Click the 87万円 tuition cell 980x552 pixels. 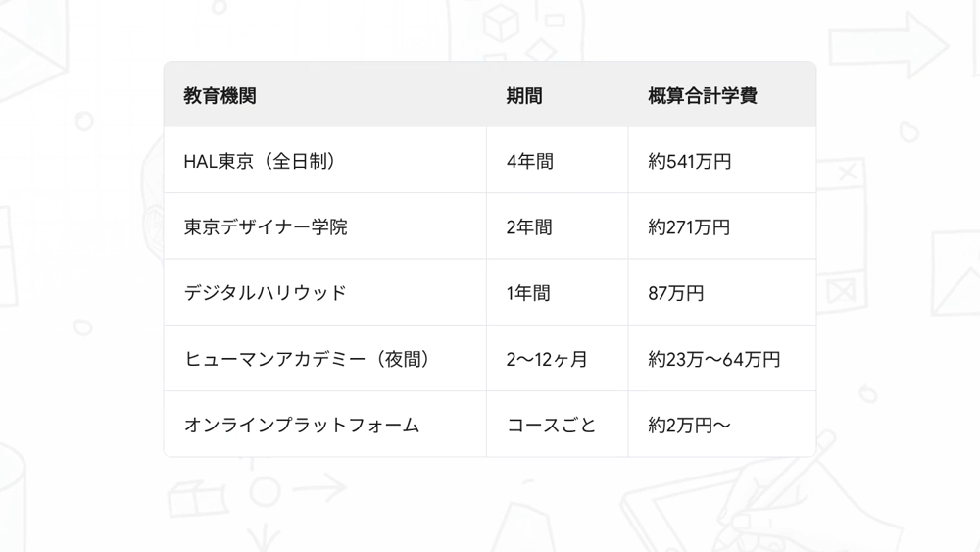coord(676,293)
